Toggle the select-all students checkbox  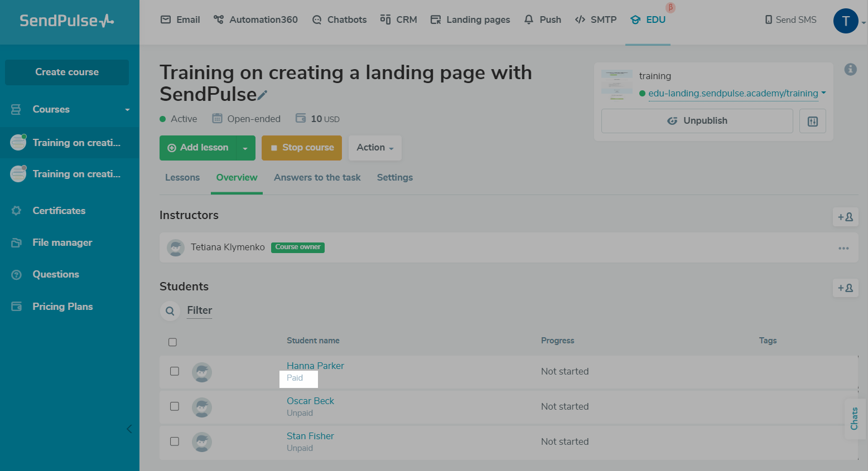[172, 342]
